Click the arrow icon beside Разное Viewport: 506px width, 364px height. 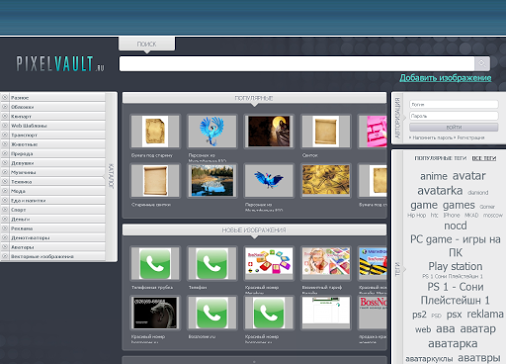point(5,98)
